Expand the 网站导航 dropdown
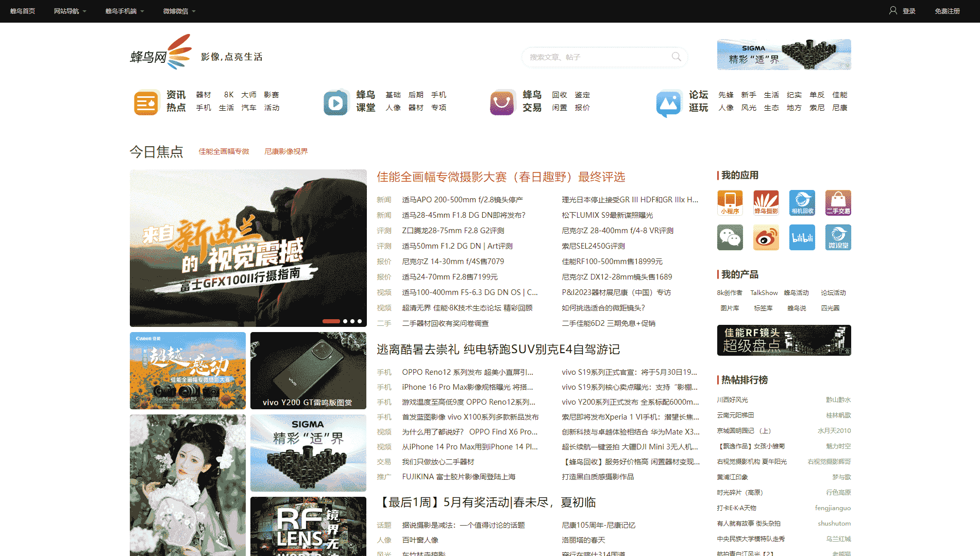Viewport: 980px width, 556px height. coord(70,11)
